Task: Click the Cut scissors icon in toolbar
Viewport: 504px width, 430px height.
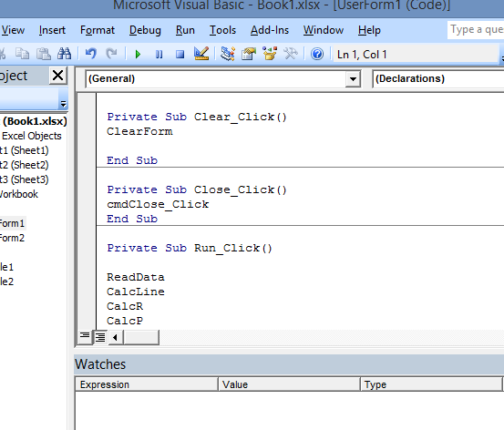Action: (2, 54)
